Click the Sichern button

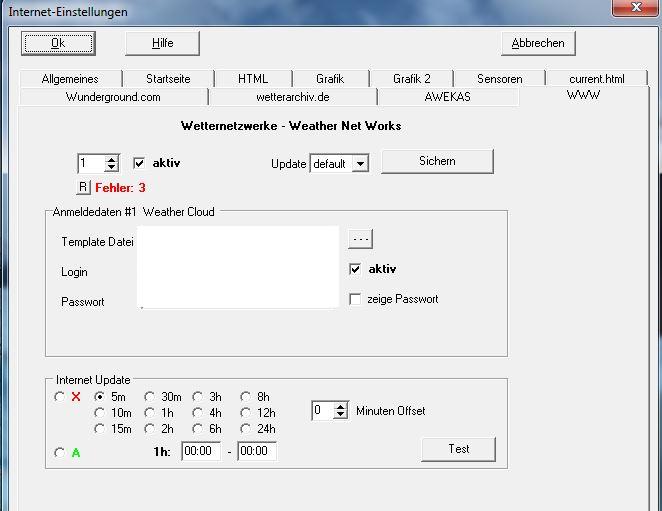[437, 161]
